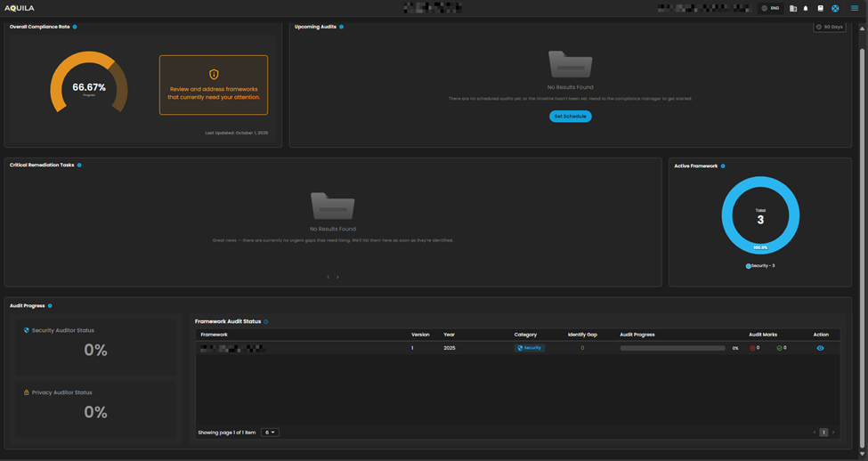The height and width of the screenshot is (461, 868).
Task: Click the info icon next to Upcoming Audits
Action: click(341, 27)
